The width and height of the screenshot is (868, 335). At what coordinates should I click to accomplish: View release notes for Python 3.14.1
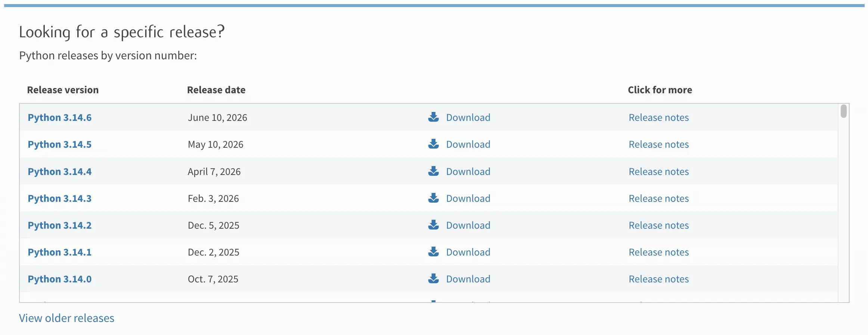tap(659, 252)
